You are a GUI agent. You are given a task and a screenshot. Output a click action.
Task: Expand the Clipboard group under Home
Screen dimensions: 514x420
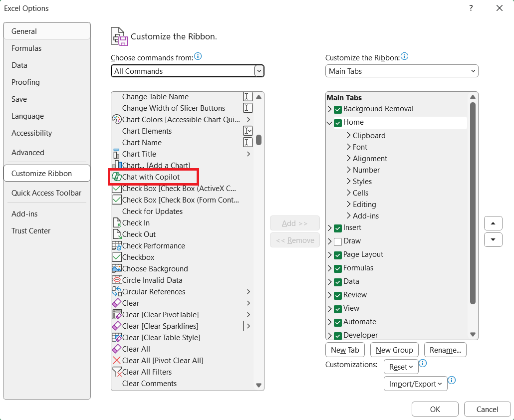click(349, 135)
